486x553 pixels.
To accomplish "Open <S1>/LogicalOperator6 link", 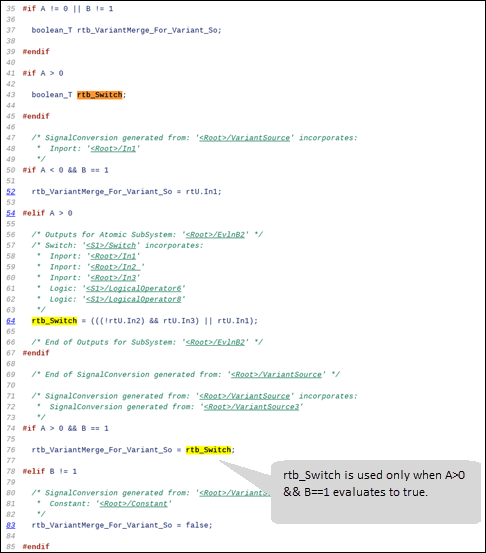I will (x=134, y=288).
